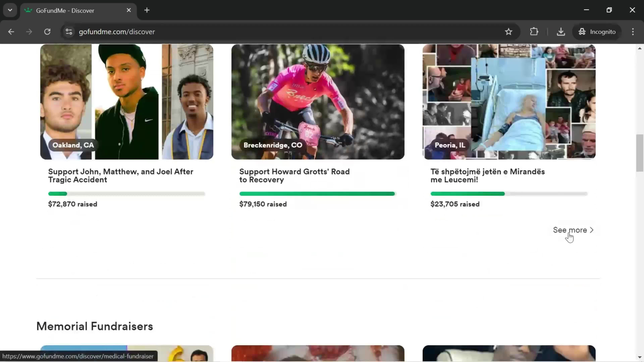The height and width of the screenshot is (362, 644).
Task: Click the $23,705 raised text
Action: 455,204
